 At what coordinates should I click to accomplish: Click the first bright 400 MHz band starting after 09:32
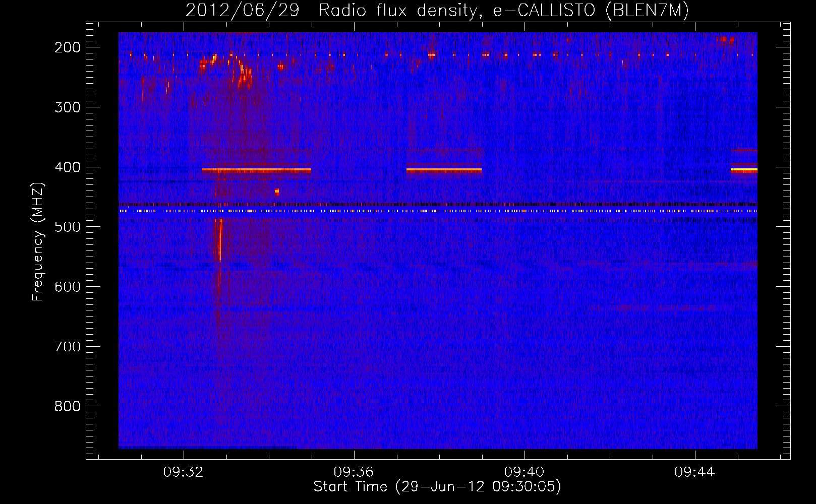[256, 170]
